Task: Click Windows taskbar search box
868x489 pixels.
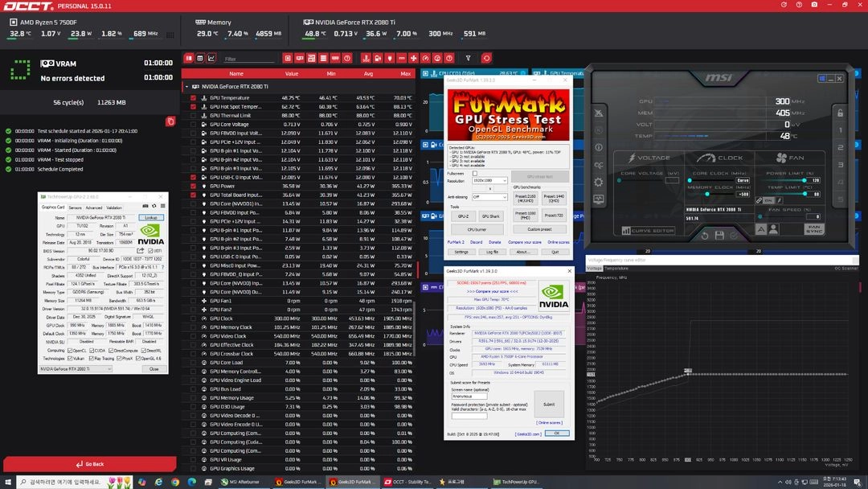Action: 75,482
